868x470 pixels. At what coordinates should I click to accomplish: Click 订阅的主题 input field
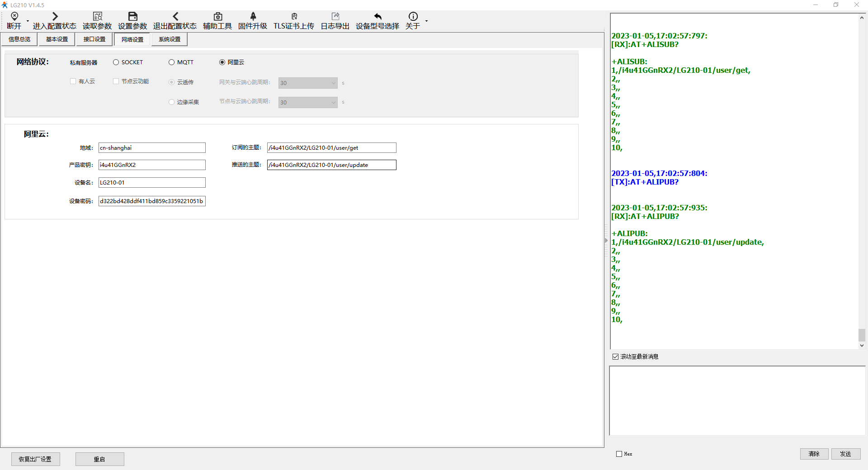[x=332, y=148]
